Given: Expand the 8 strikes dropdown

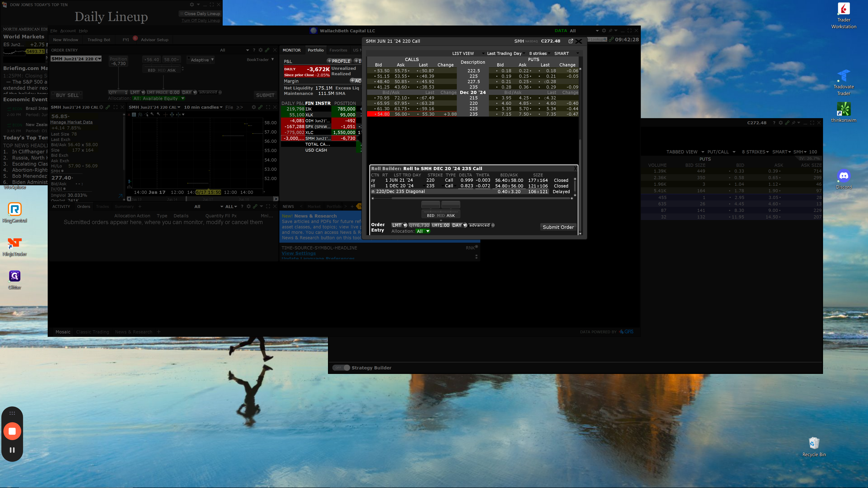Looking at the screenshot, I should click(539, 54).
